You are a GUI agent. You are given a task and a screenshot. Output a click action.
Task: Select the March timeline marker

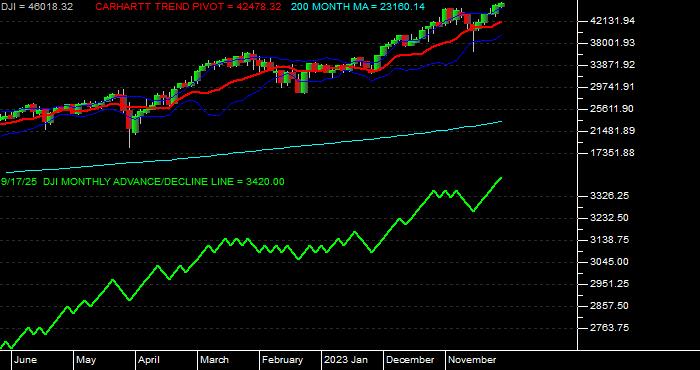coord(214,360)
